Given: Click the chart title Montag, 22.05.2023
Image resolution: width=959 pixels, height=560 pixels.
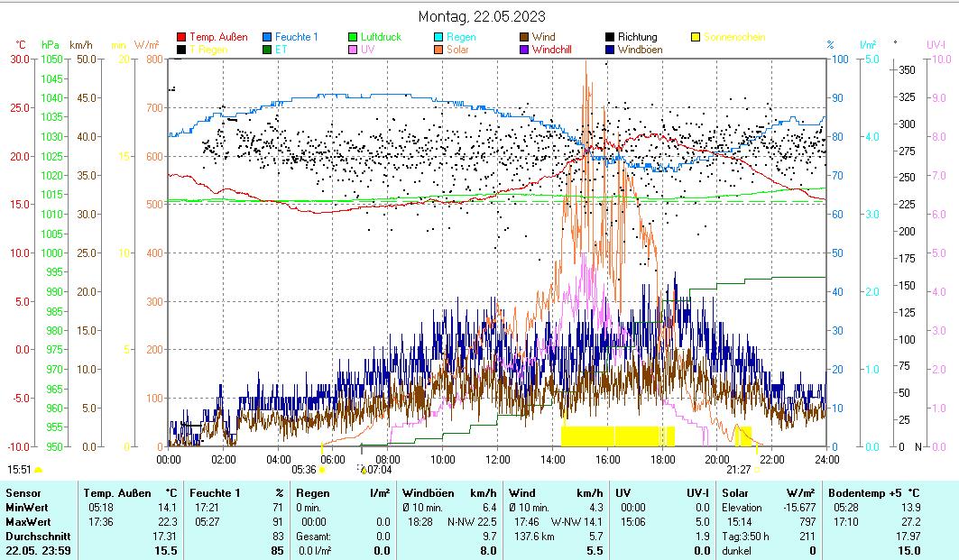Looking at the screenshot, I should 482,16.
